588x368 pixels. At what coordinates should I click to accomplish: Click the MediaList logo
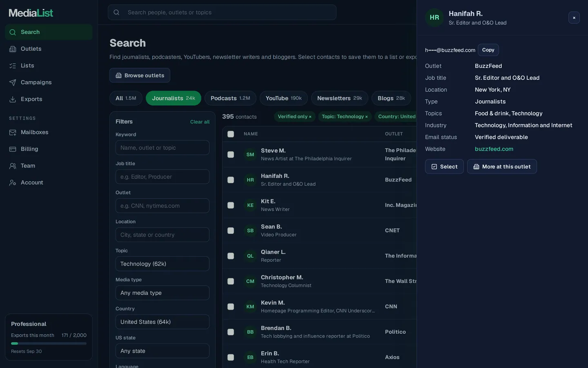click(x=31, y=13)
